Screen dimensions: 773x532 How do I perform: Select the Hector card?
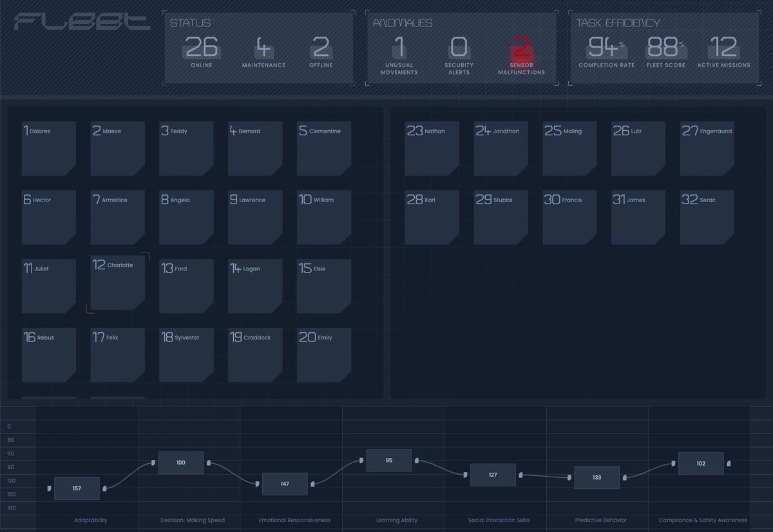point(49,217)
